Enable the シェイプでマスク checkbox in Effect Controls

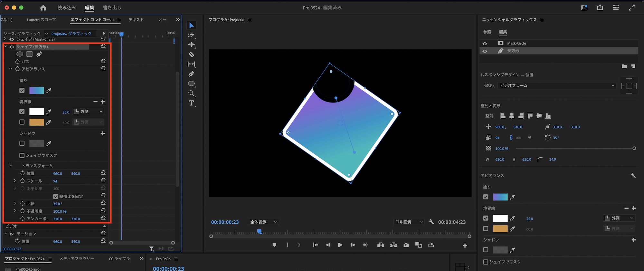[x=22, y=155]
